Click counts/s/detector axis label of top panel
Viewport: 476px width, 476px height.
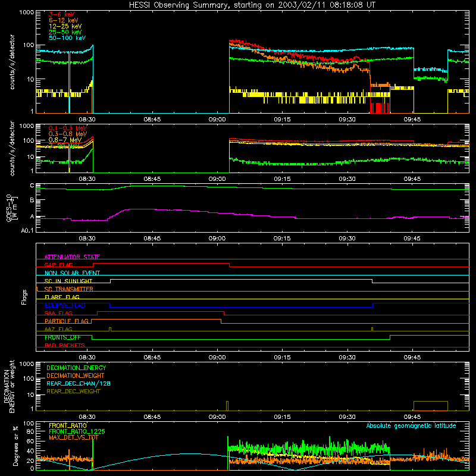click(12, 62)
